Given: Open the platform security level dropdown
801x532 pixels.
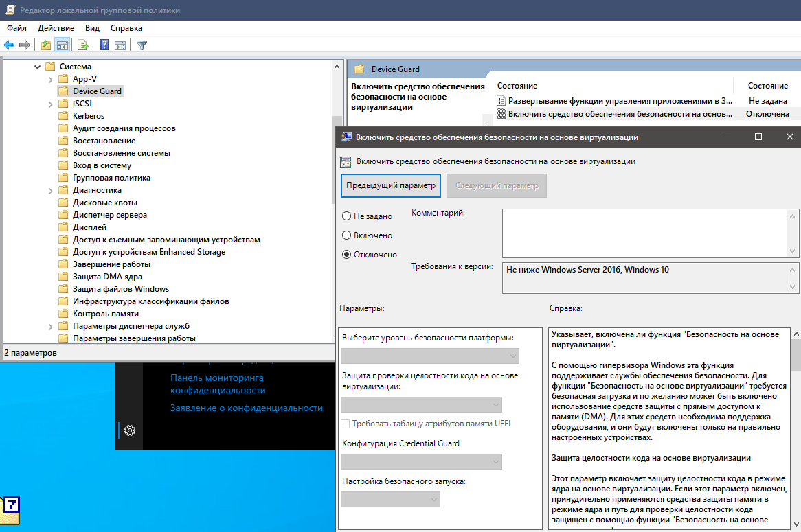Looking at the screenshot, I should tap(429, 356).
